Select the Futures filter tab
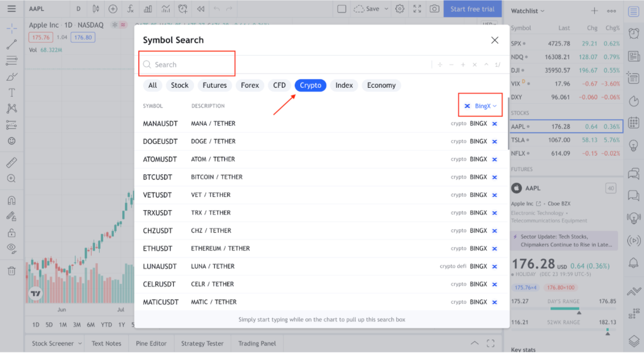This screenshot has height=353, width=644. coord(214,85)
